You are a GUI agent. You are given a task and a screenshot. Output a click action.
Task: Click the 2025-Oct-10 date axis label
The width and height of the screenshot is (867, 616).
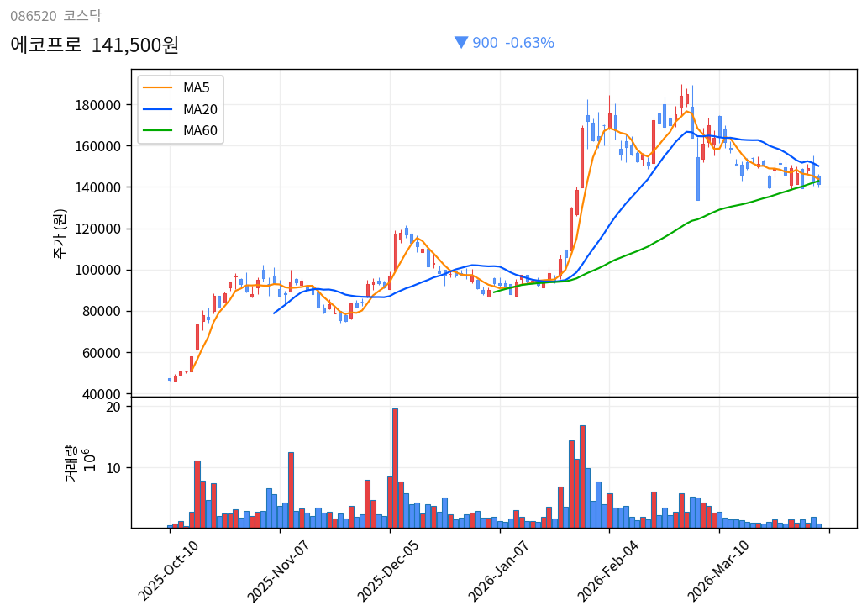[x=169, y=571]
